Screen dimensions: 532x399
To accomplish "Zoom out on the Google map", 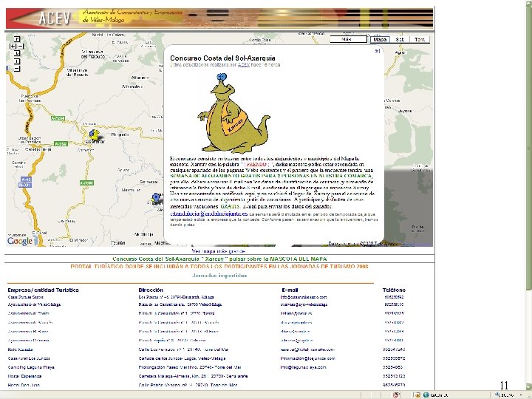I will click(17, 69).
